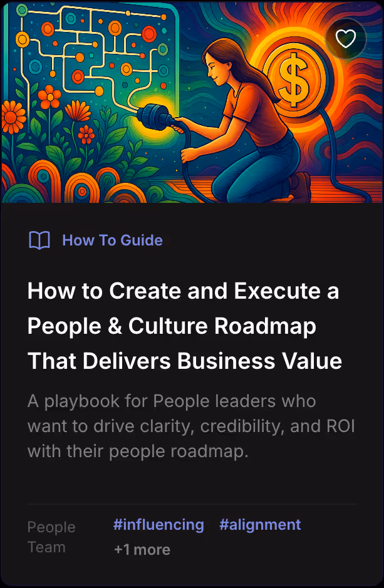This screenshot has width=384, height=588.
Task: Click the playbook description paragraph
Action: click(x=191, y=426)
